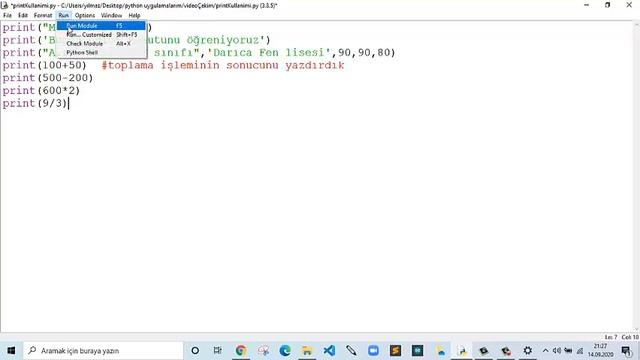Open the Options menu
Image resolution: width=640 pixels, height=360 pixels.
(84, 16)
